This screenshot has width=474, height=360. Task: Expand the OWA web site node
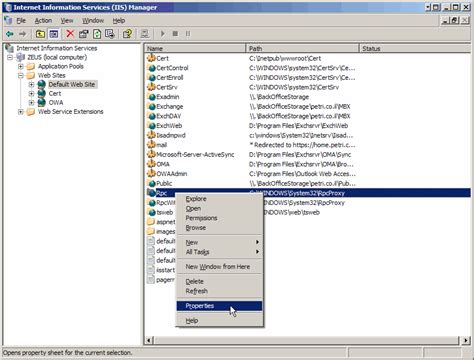pyautogui.click(x=31, y=102)
